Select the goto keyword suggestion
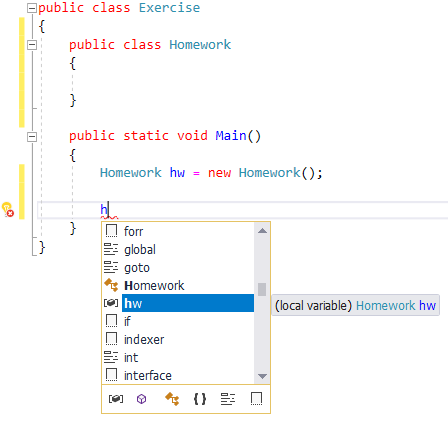Screen dimensions: 448x426 coord(188,267)
